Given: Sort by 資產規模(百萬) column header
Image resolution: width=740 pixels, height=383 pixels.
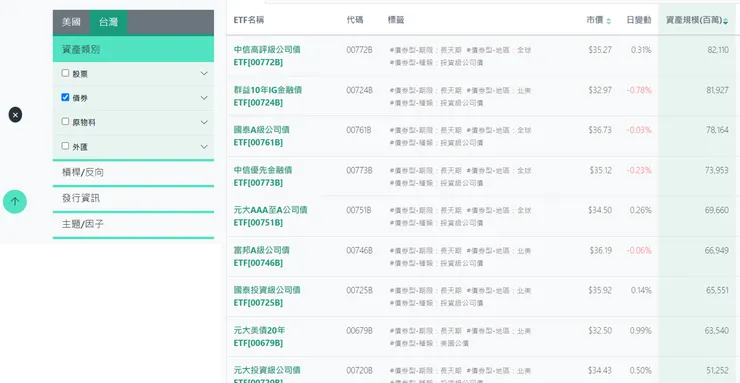Looking at the screenshot, I should [x=697, y=20].
